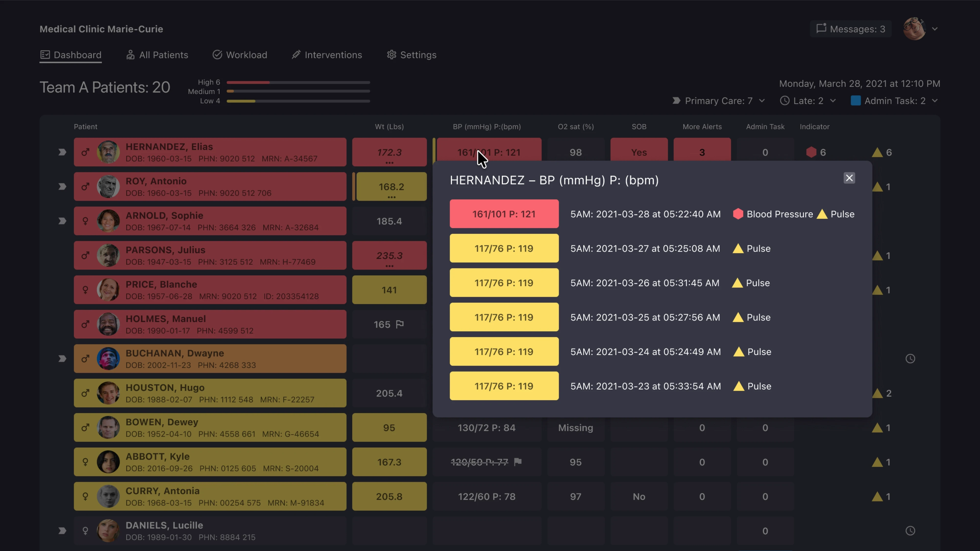Click the user profile avatar
The image size is (980, 551).
tap(914, 29)
